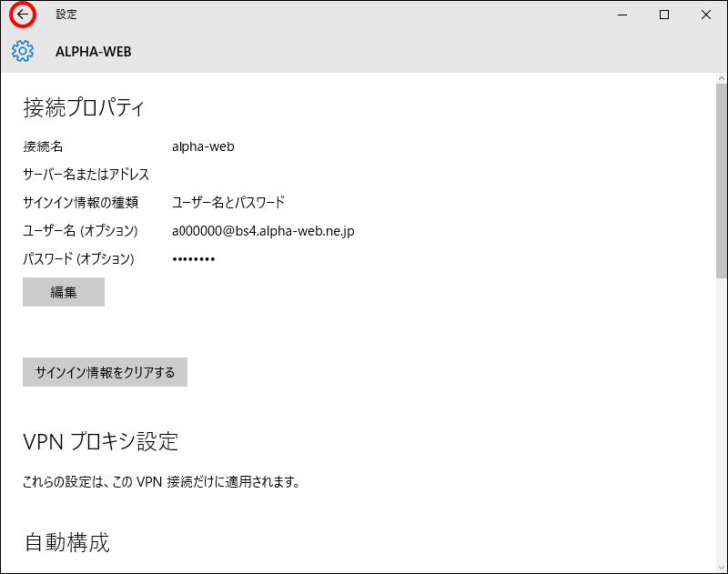This screenshot has height=574, width=728.
Task: Click the 編集 button
Action: 64,292
